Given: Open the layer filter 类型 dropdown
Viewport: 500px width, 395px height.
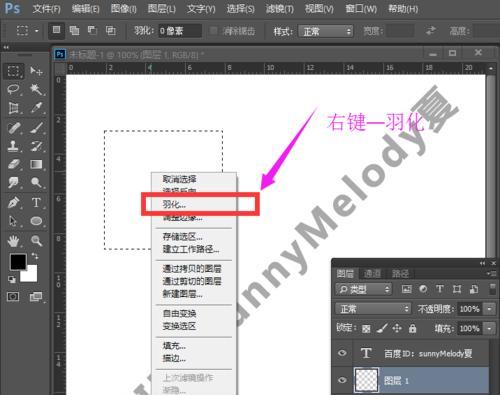Looking at the screenshot, I should click(x=364, y=289).
